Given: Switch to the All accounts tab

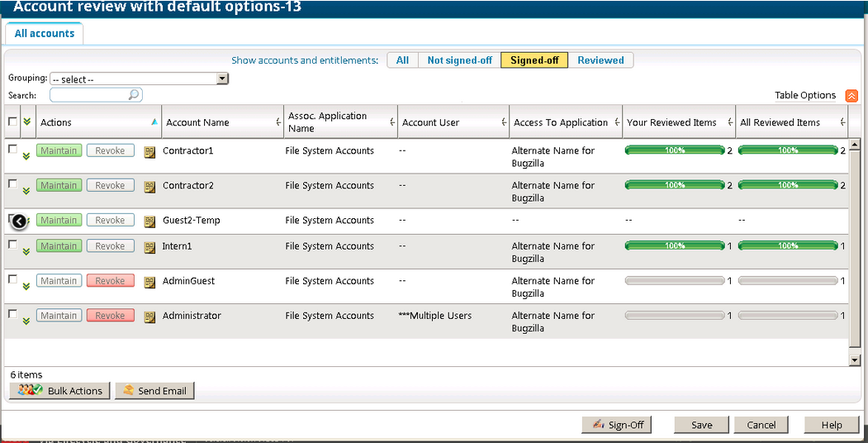Looking at the screenshot, I should [45, 34].
